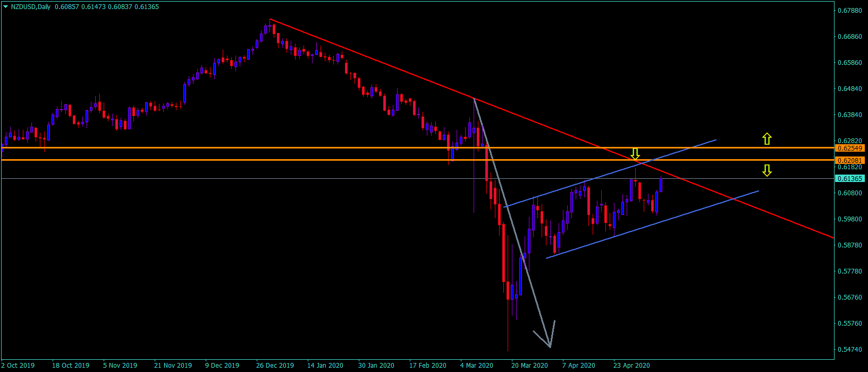Click the 0.56760 price axis label
This screenshot has height=372, width=868.
coord(849,297)
